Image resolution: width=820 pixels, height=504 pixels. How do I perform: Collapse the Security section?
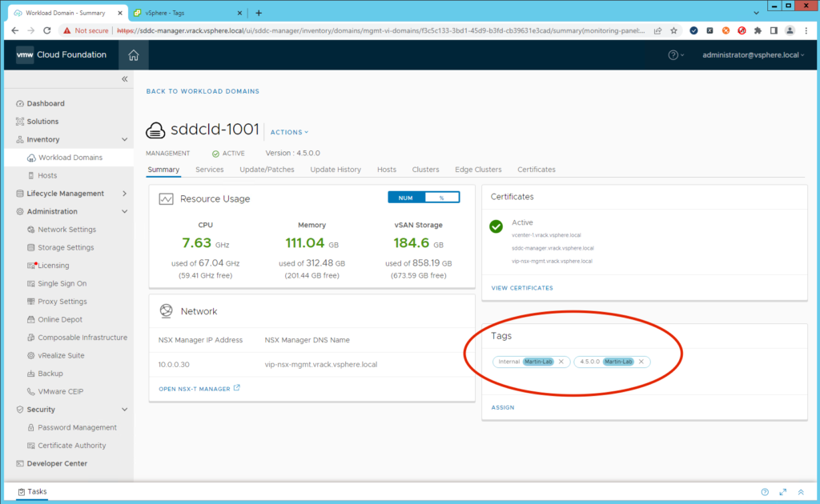click(x=124, y=410)
